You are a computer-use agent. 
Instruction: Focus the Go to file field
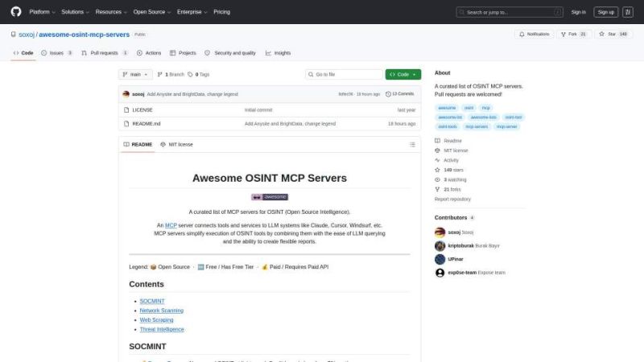click(x=345, y=74)
